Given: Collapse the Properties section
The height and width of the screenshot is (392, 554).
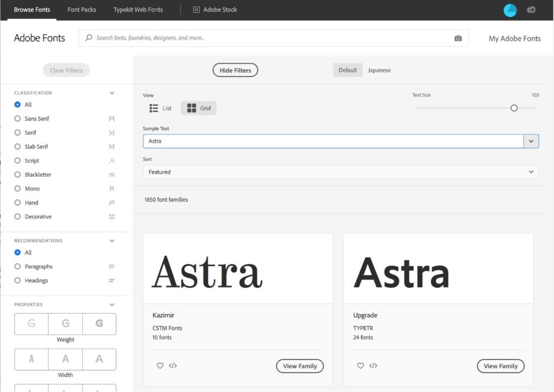Looking at the screenshot, I should pyautogui.click(x=112, y=304).
